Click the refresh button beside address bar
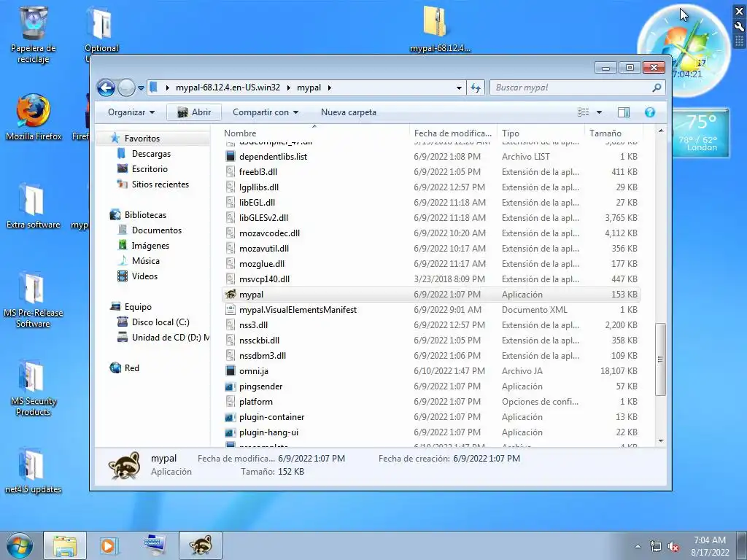The height and width of the screenshot is (560, 747). pos(476,87)
